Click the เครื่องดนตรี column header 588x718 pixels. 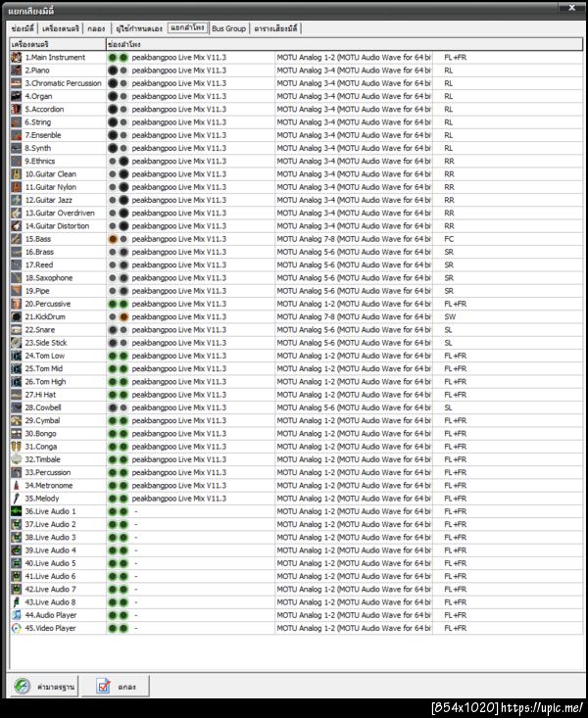58,44
